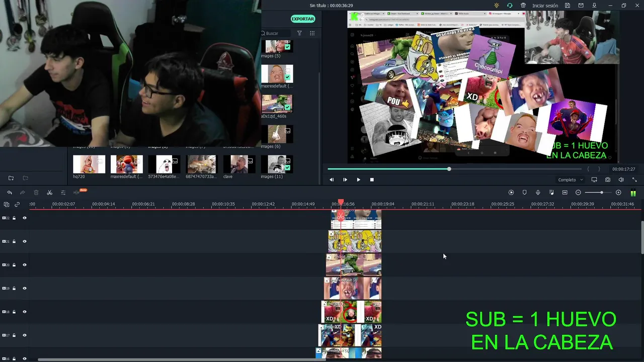Click the preview volume speaker icon
The height and width of the screenshot is (362, 644).
[x=621, y=179]
